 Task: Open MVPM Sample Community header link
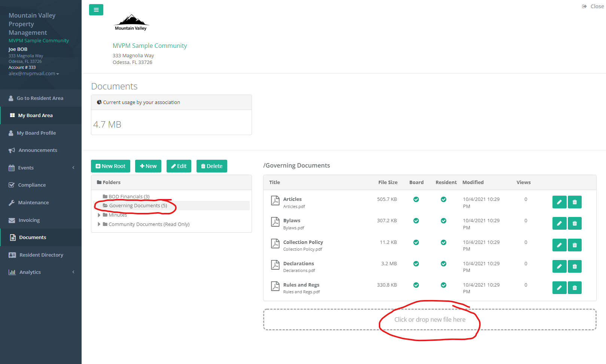tap(150, 46)
